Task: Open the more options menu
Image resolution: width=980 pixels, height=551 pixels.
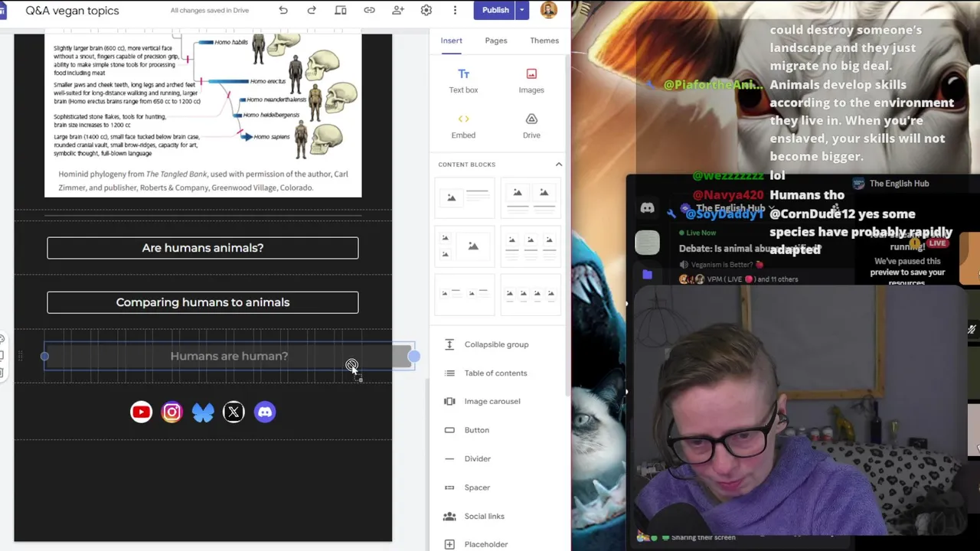Action: pos(455,10)
